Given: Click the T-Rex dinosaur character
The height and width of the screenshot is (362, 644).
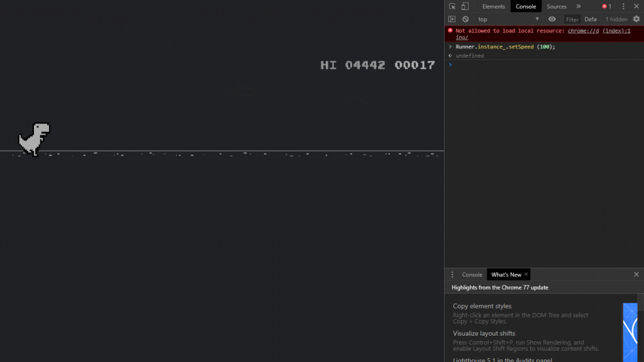Looking at the screenshot, I should click(x=34, y=140).
